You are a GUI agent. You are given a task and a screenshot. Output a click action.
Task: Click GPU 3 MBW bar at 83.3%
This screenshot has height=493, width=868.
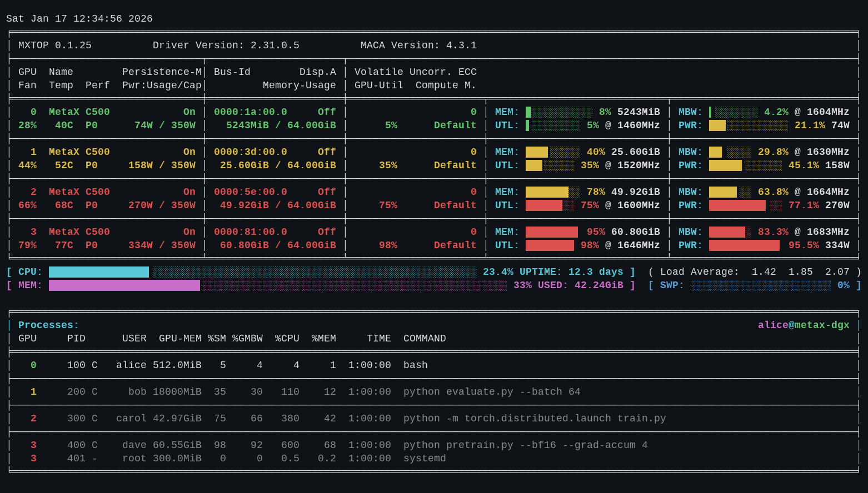[x=730, y=232]
